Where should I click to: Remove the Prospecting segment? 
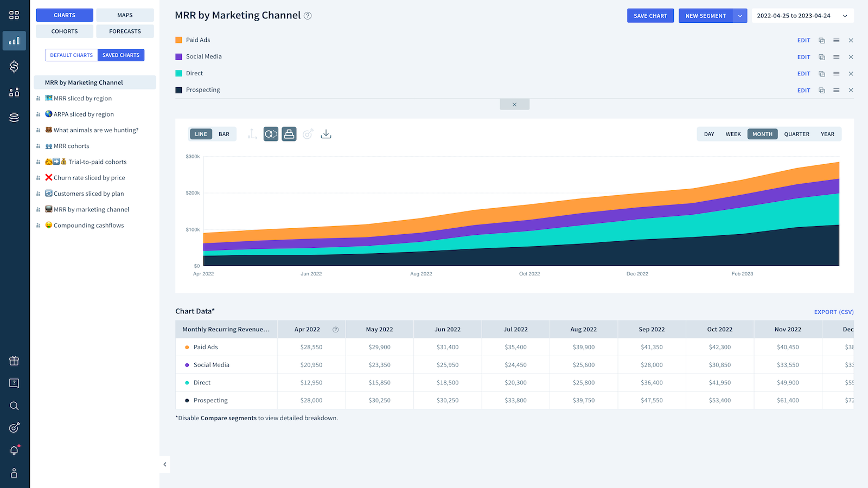coord(851,91)
